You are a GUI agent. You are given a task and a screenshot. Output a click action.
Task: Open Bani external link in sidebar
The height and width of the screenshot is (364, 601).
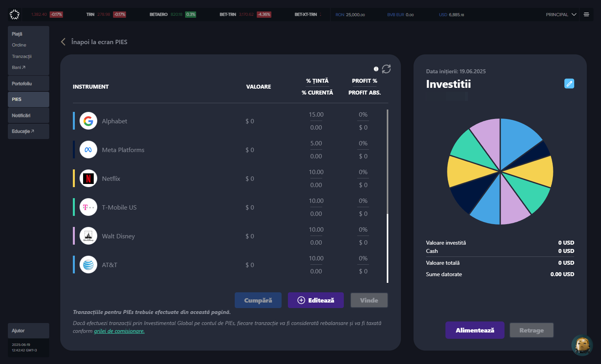[x=19, y=67]
